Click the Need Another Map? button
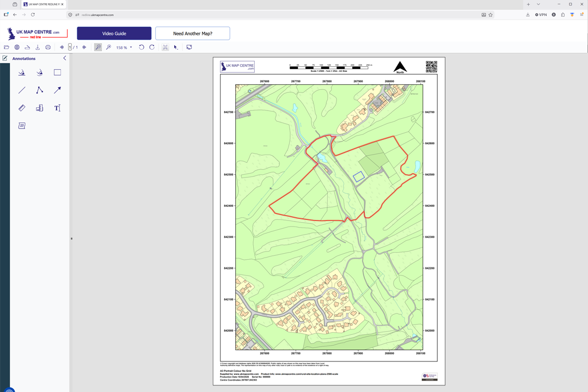Screen dimensions: 588x392 point(193,33)
